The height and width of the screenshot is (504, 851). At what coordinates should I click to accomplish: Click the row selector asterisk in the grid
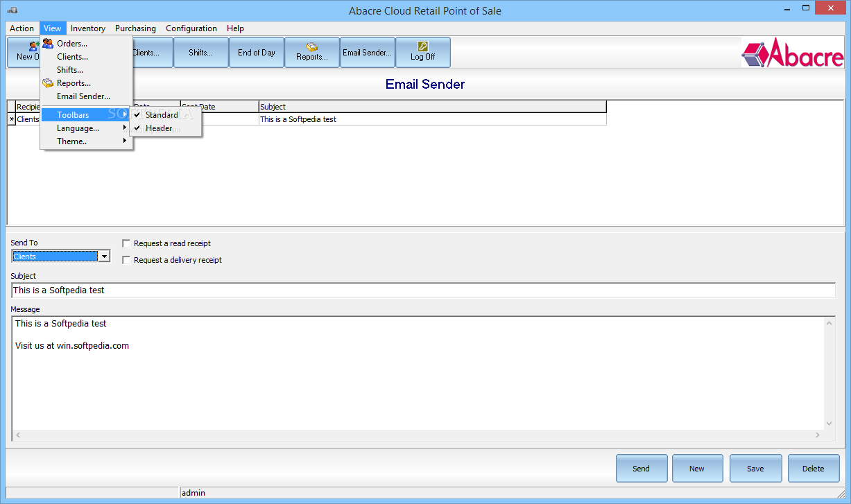[11, 119]
